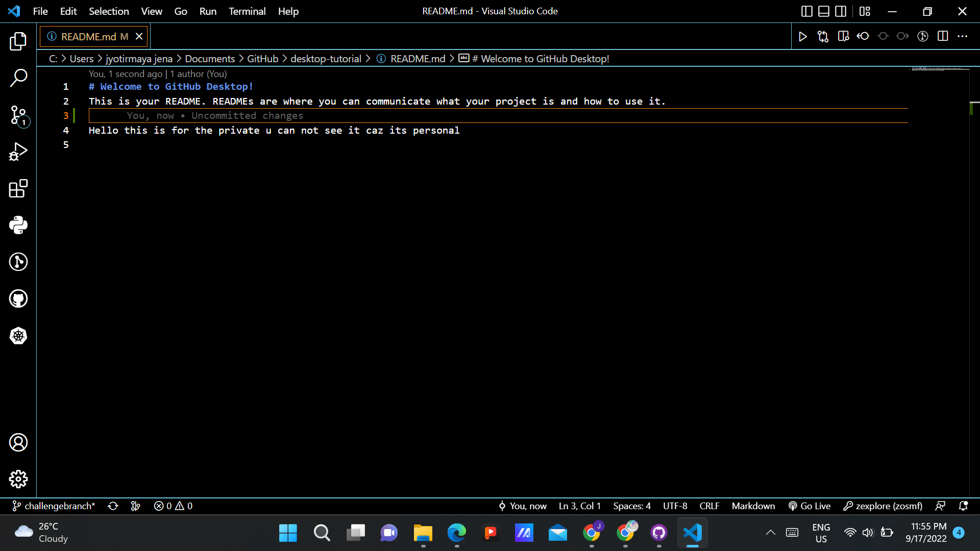Open the Selection menu
Viewport: 980px width, 551px height.
[109, 11]
